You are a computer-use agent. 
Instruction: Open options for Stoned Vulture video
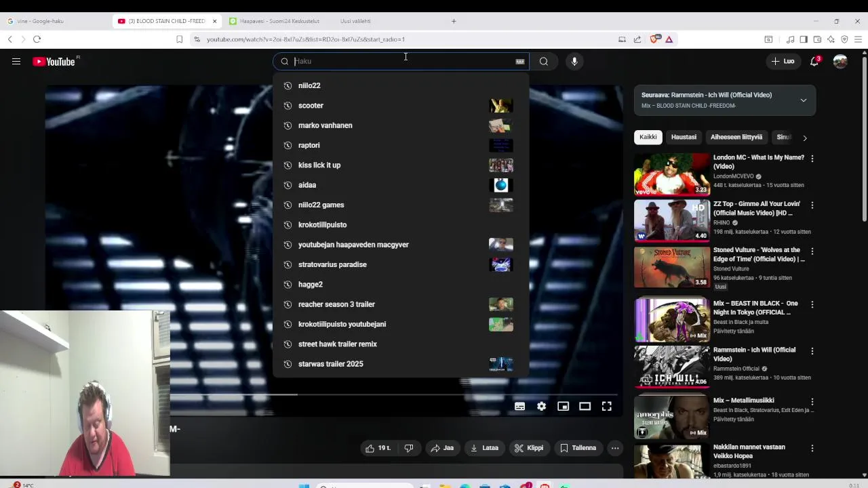click(x=812, y=251)
